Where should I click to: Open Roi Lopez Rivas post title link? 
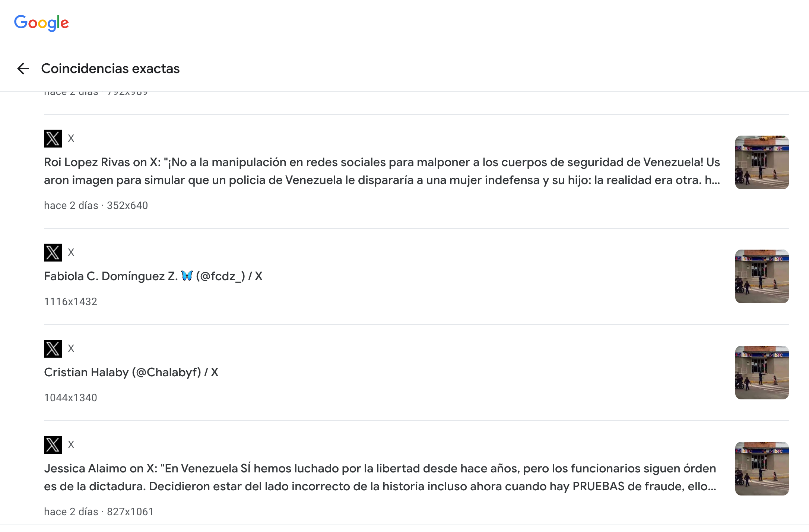point(382,171)
